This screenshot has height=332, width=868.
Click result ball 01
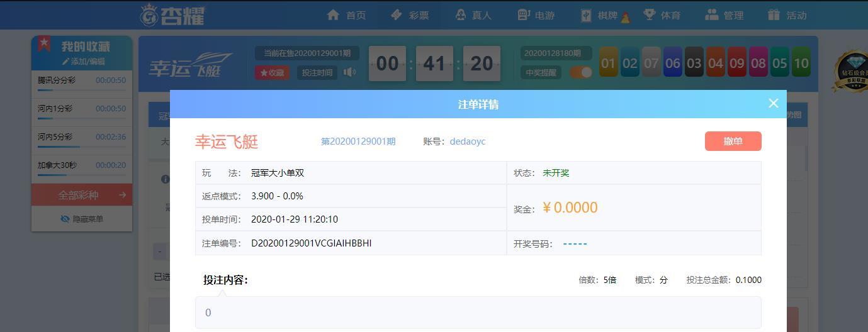click(x=608, y=62)
